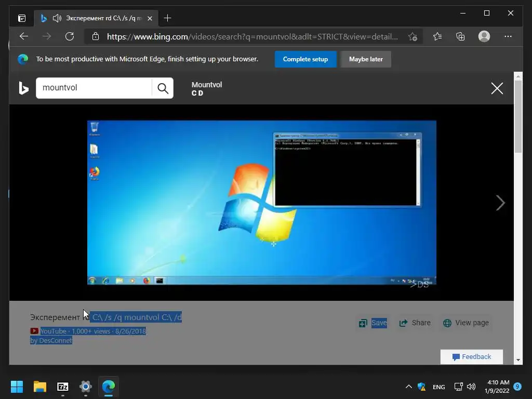The width and height of the screenshot is (532, 399).
Task: Open the Windows Start menu
Action: pos(17,387)
